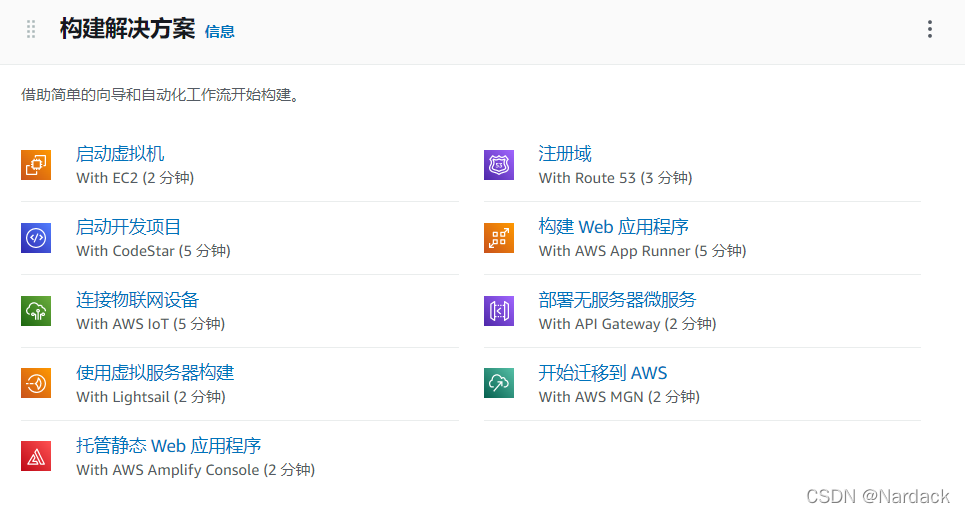The height and width of the screenshot is (513, 965).
Task: Click the Route 53 purple shield icon
Action: pyautogui.click(x=499, y=165)
